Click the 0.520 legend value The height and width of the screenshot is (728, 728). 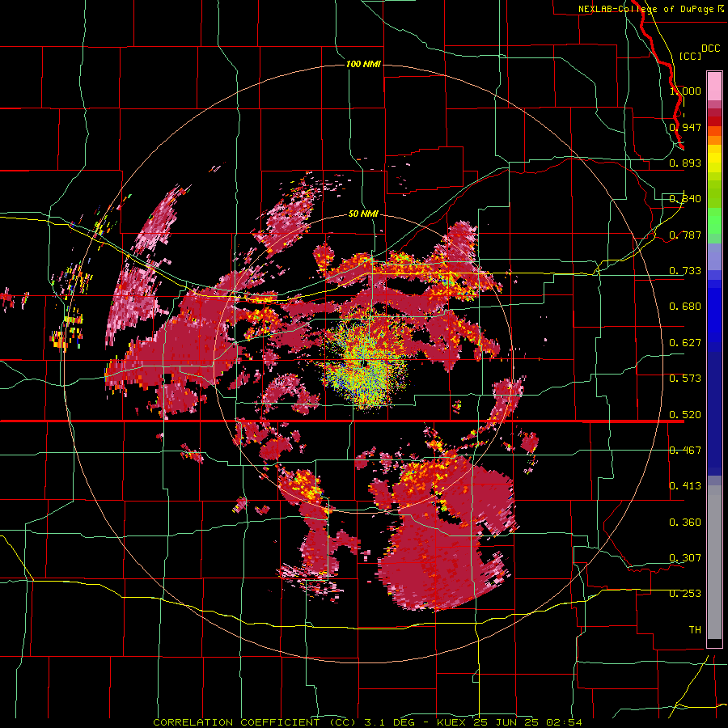click(x=685, y=415)
